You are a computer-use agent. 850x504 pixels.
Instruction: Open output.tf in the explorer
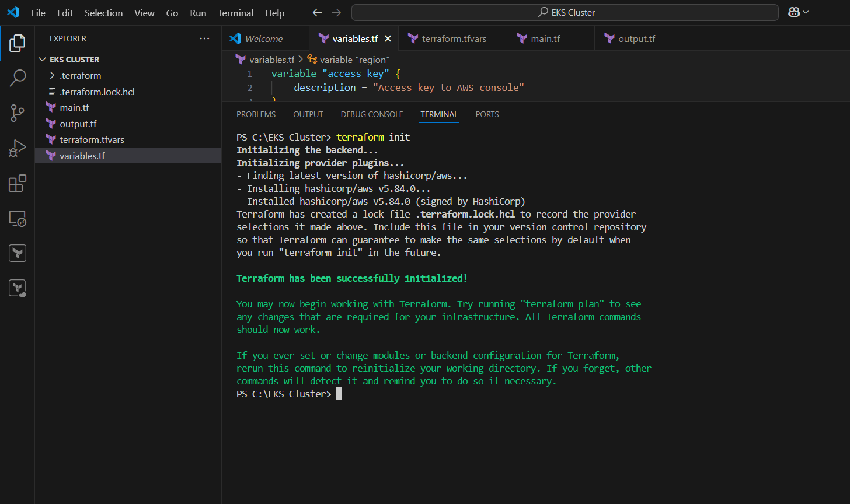[x=128, y=124]
